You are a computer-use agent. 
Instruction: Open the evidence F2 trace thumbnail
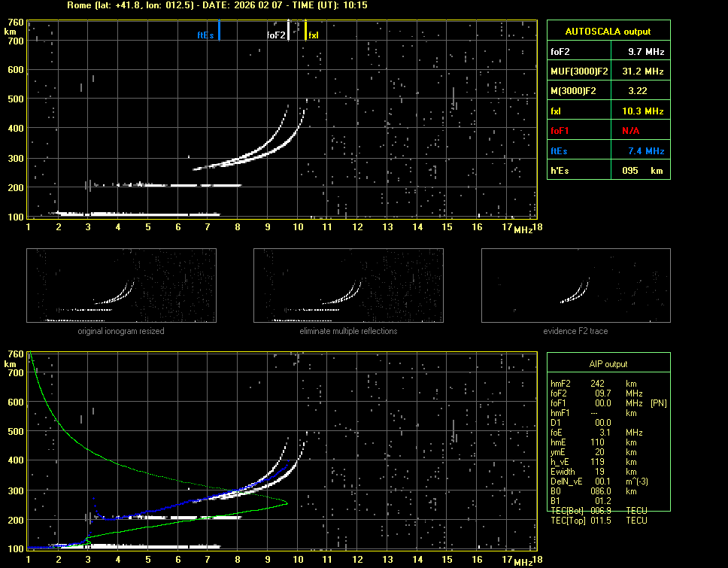575,287
